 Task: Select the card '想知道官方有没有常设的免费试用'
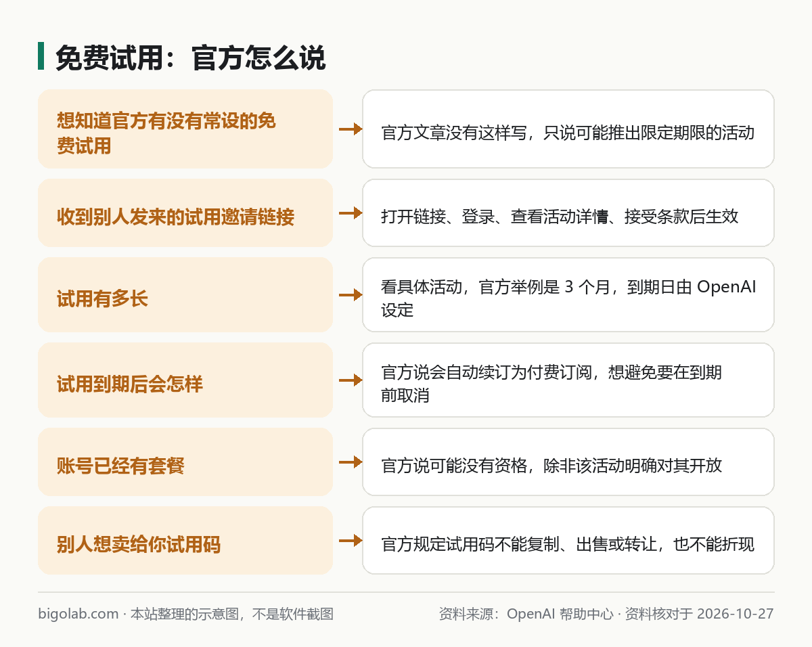coord(185,129)
